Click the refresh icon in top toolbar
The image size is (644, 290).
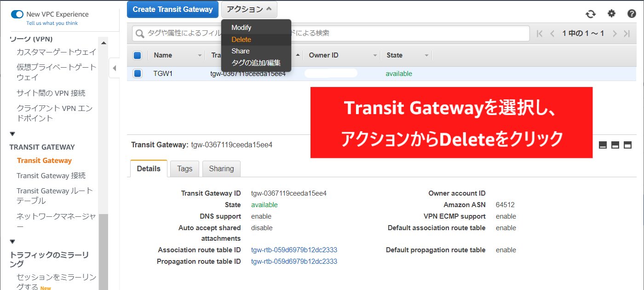tap(591, 14)
